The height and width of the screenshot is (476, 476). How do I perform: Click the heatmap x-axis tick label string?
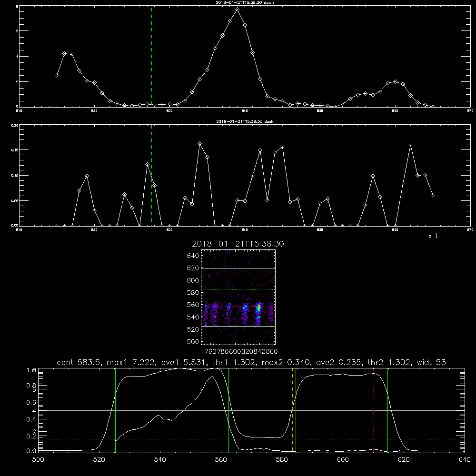coord(241,352)
